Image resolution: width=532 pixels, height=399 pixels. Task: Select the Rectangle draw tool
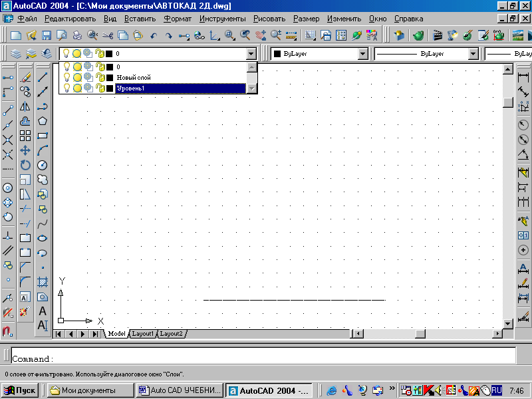click(43, 136)
